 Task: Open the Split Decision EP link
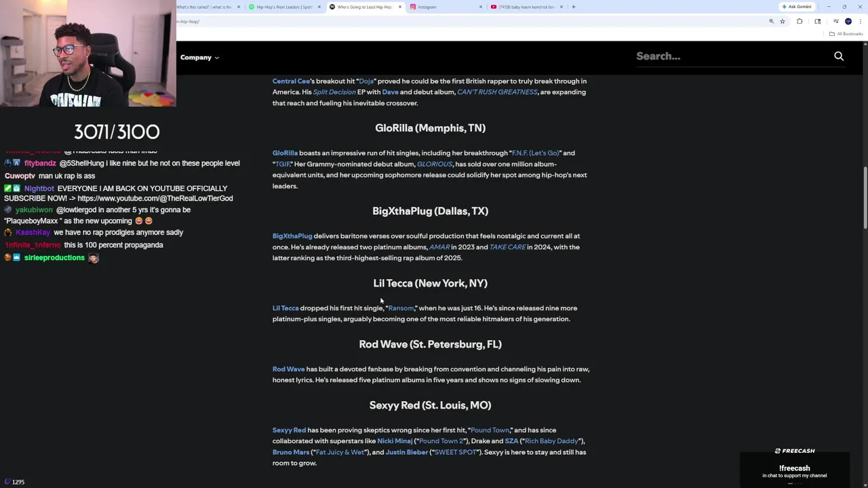(x=334, y=92)
